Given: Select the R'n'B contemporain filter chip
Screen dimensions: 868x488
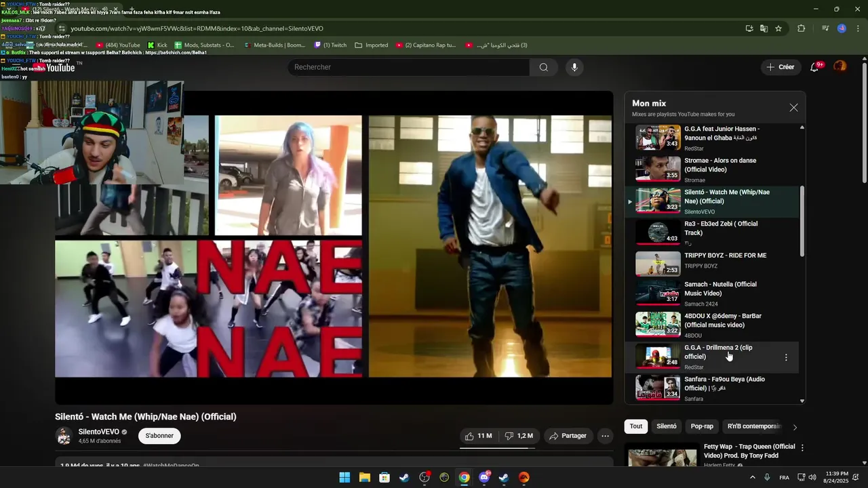Looking at the screenshot, I should pyautogui.click(x=754, y=426).
